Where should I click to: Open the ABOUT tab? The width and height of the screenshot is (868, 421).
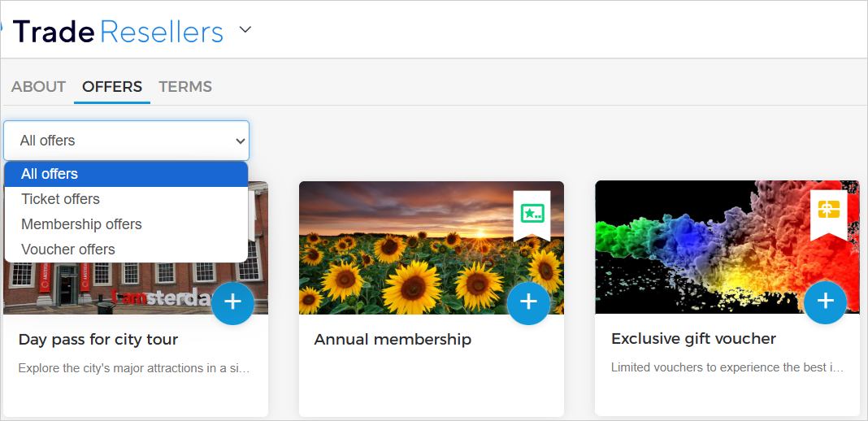point(38,87)
